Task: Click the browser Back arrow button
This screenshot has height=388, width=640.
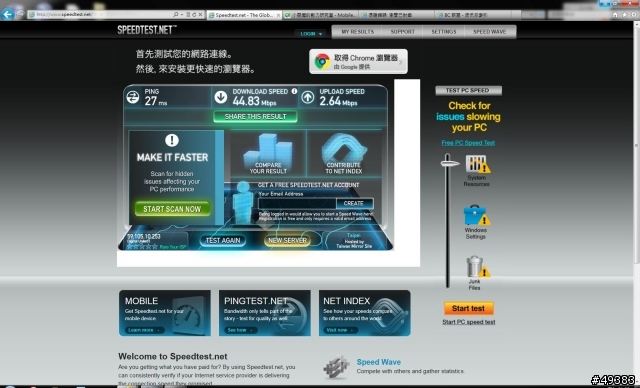Action: pos(7,14)
